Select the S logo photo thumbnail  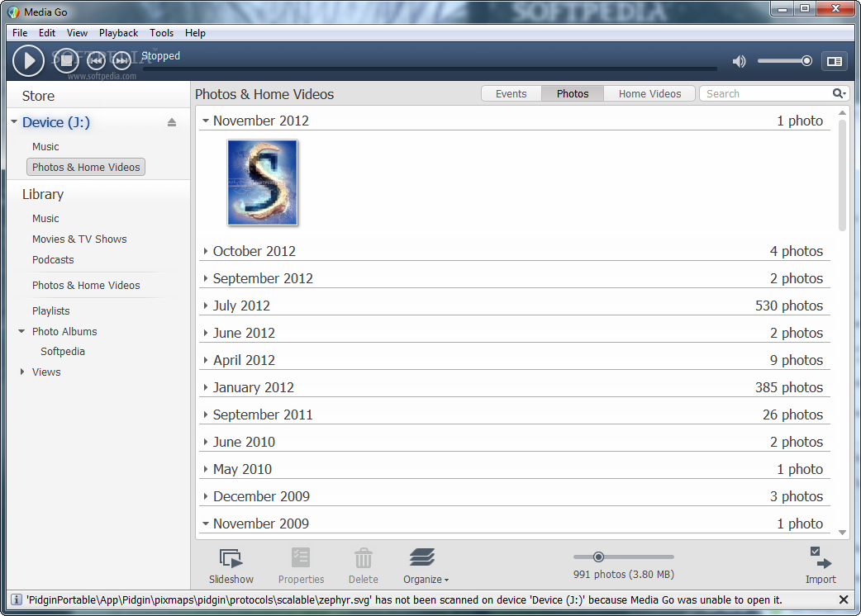click(263, 182)
